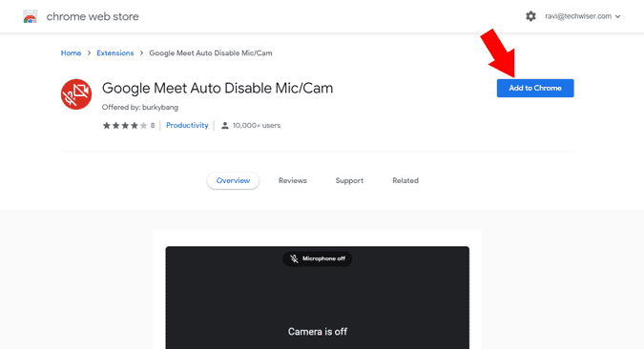Click the muted microphone icon in preview
The height and width of the screenshot is (349, 644).
click(x=294, y=258)
